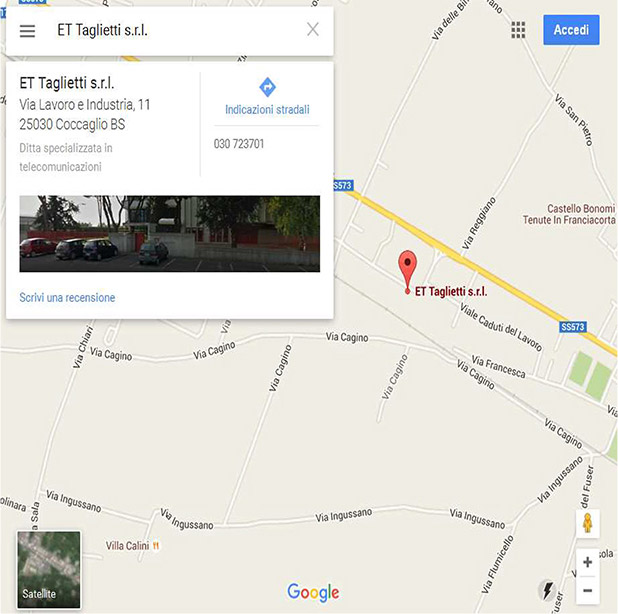Click the SS573 road badge near Viale Caduti
618x614 pixels.
(x=573, y=327)
